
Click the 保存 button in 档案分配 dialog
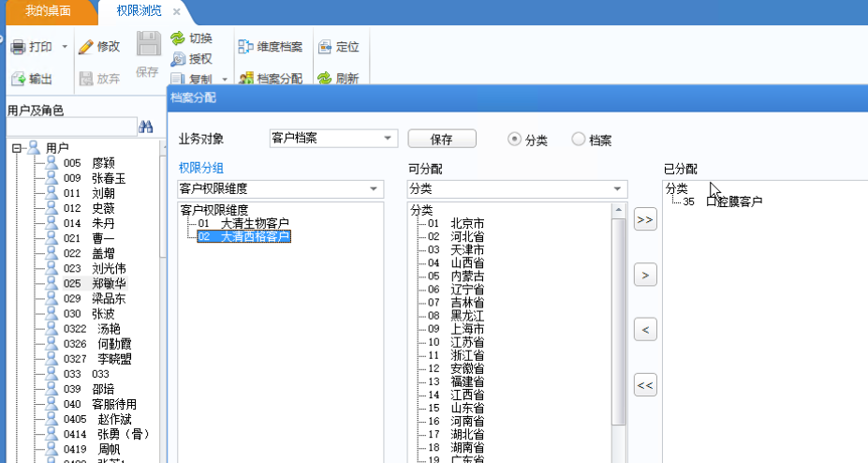tap(442, 139)
